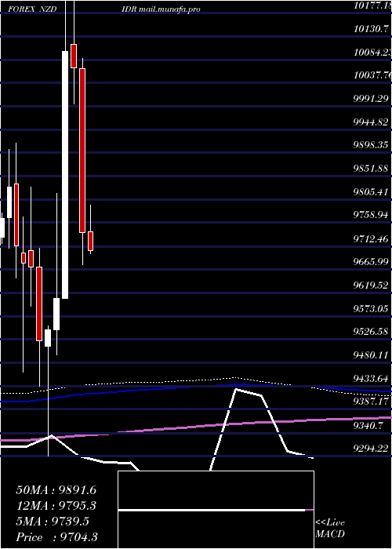Click the mail.munafa.pro watermark text
Viewport: 392px width, 549px height.
click(169, 9)
